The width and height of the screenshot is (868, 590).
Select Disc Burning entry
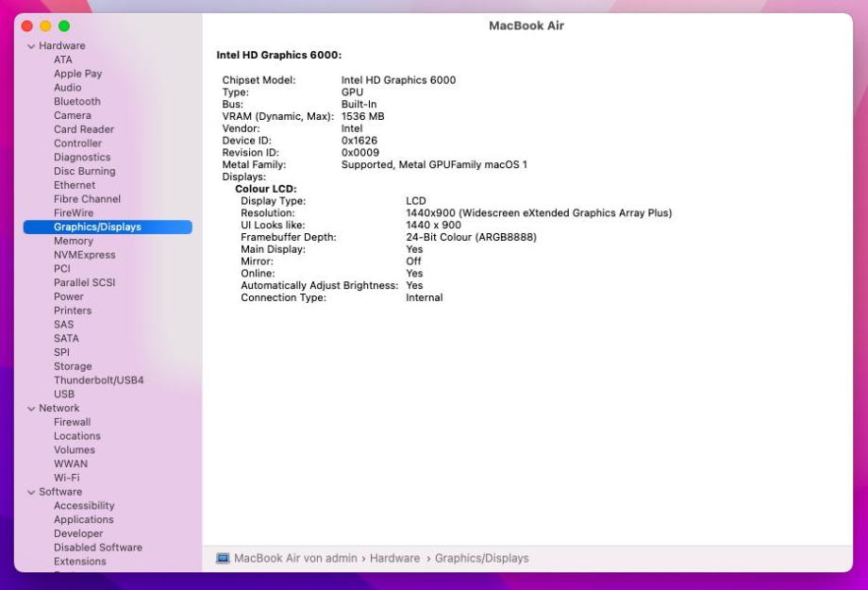85,171
